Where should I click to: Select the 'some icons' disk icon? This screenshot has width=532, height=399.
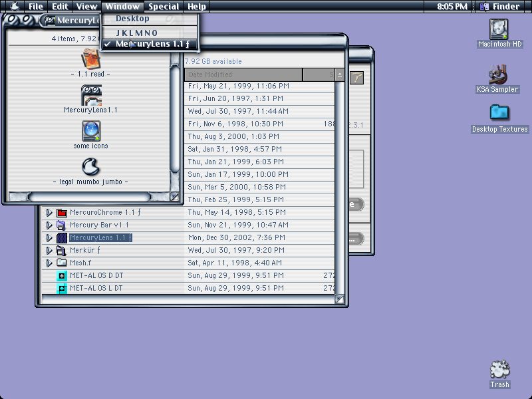91,131
